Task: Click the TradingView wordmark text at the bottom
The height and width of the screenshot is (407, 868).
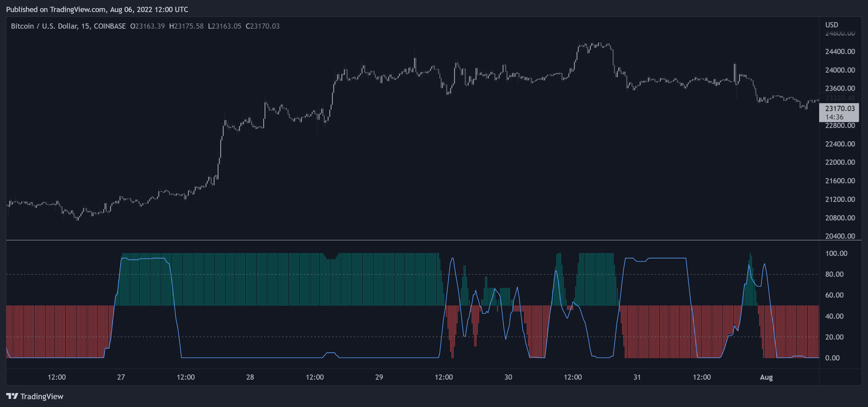Action: (x=42, y=396)
